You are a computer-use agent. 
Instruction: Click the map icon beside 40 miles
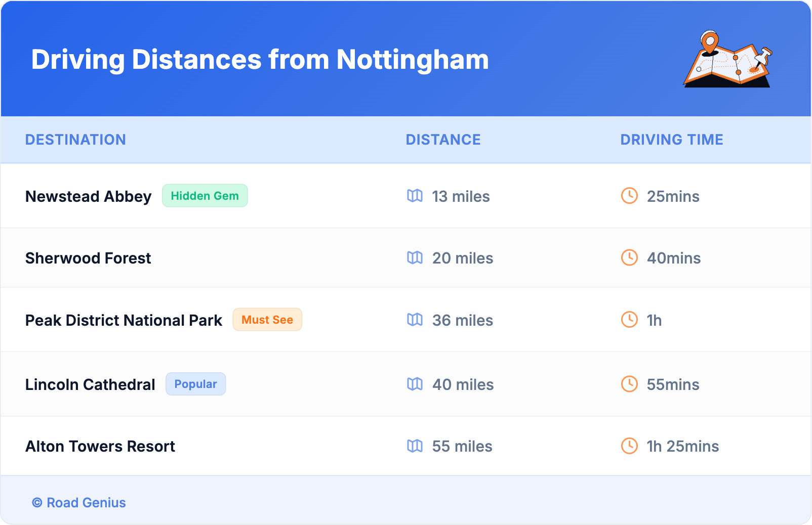pyautogui.click(x=415, y=384)
